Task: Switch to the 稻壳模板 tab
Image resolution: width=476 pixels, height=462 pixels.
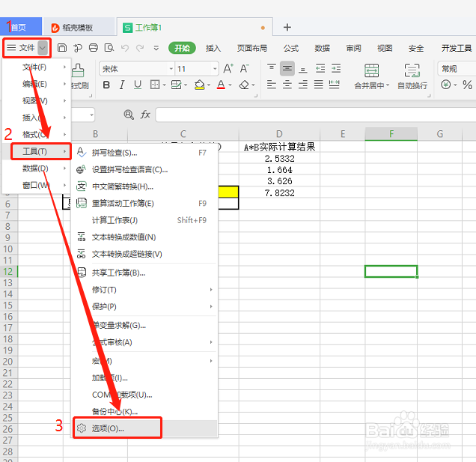Action: click(x=79, y=28)
